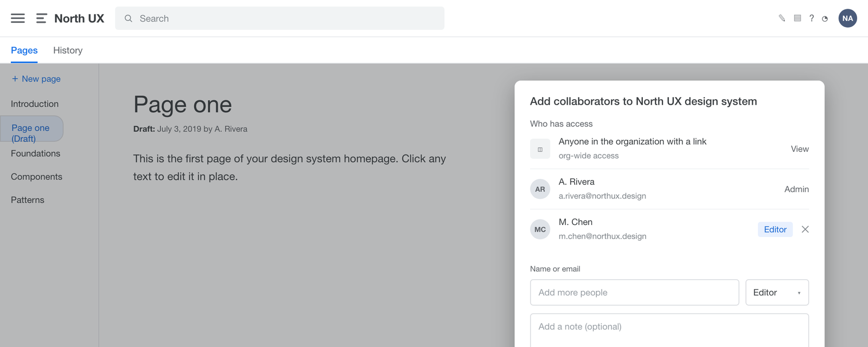The image size is (868, 347).
Task: Click Anyone in the organization with a link
Action: [633, 142]
